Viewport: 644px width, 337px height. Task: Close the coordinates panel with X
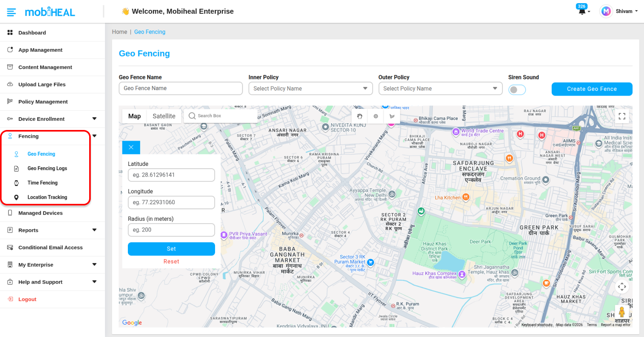click(x=131, y=147)
